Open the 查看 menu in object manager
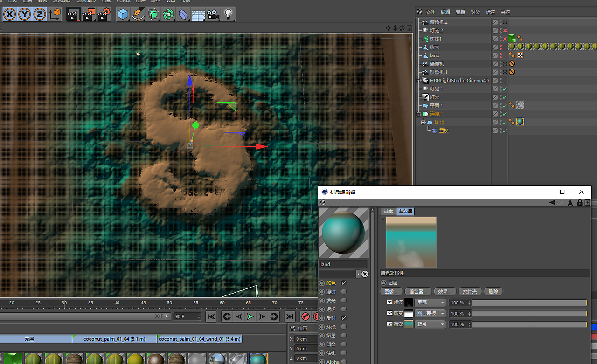Screen dimensions: 597x364 pos(460,12)
